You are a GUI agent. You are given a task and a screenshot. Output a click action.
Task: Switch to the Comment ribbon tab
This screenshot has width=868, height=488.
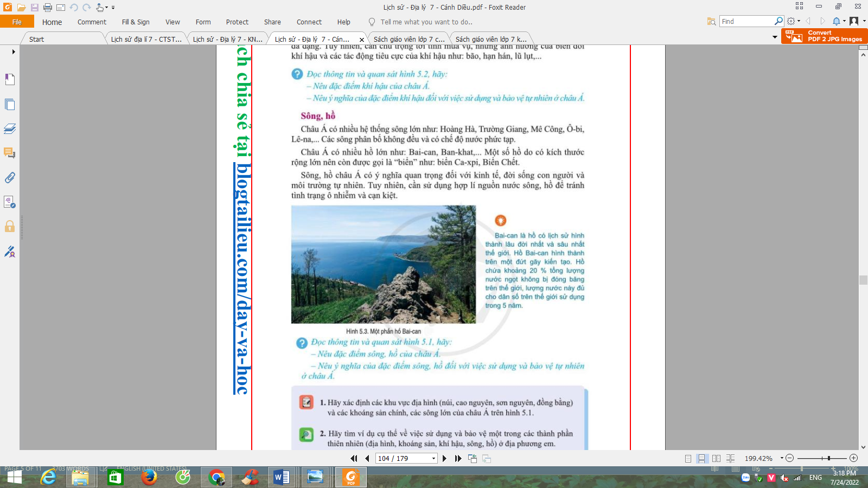[91, 22]
